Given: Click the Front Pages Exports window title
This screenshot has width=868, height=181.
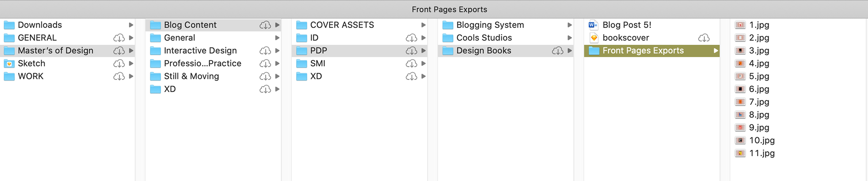Looking at the screenshot, I should click(449, 9).
